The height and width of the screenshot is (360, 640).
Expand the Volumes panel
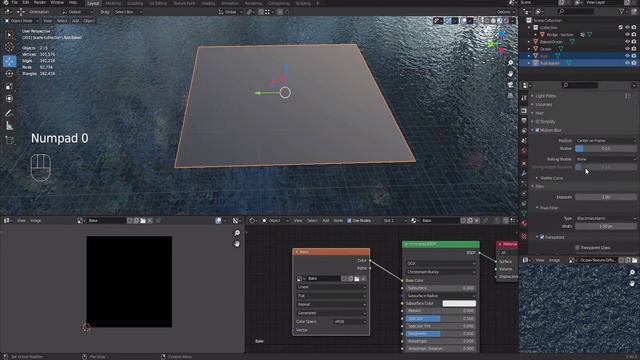543,104
